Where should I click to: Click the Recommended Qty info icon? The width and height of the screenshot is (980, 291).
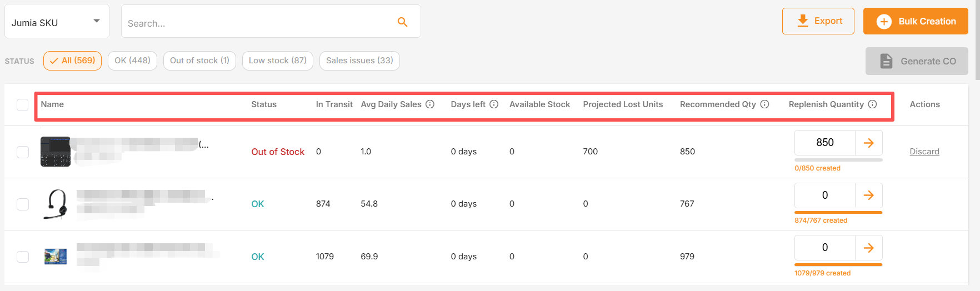pos(765,104)
